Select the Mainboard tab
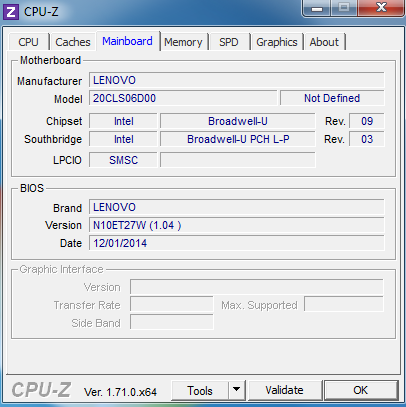 pos(128,41)
